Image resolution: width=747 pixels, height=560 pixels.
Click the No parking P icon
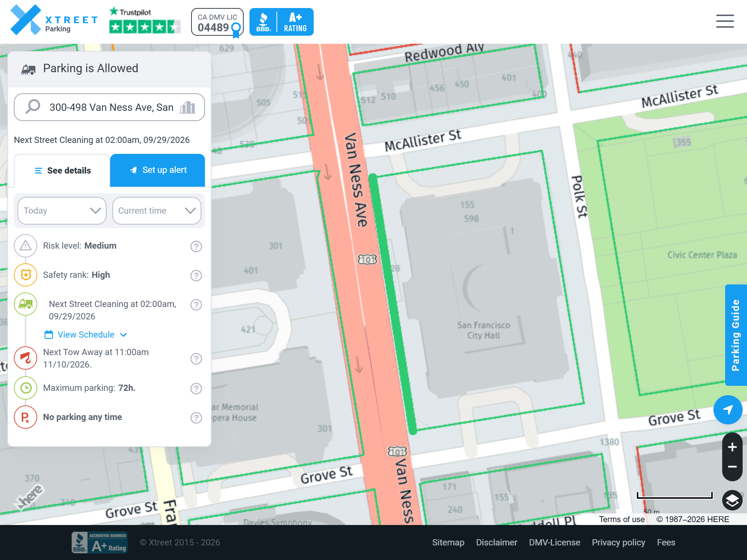coord(26,417)
